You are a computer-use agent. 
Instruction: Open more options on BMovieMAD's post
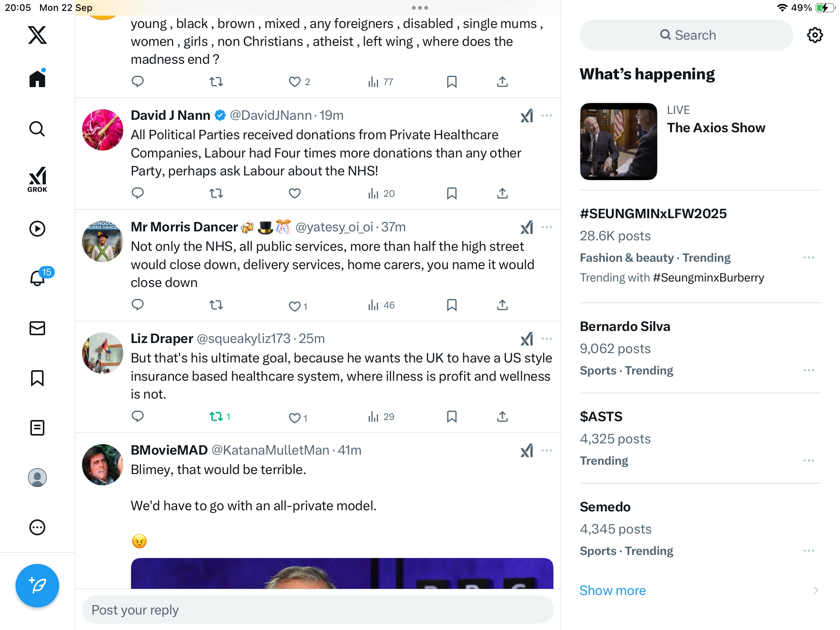pos(546,450)
